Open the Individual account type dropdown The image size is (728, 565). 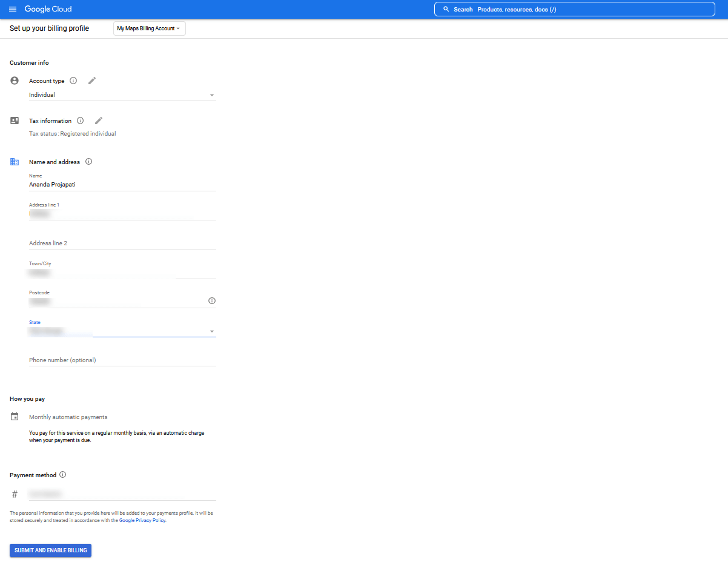tap(212, 95)
